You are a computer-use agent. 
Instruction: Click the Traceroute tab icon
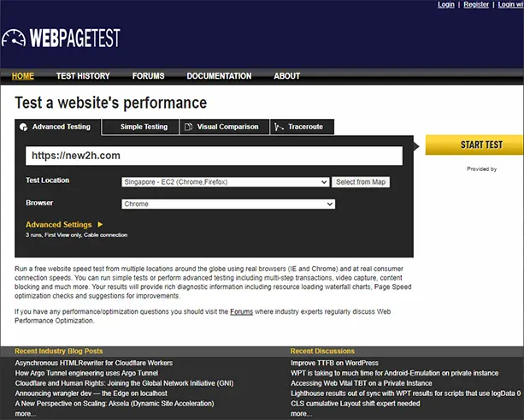[279, 127]
